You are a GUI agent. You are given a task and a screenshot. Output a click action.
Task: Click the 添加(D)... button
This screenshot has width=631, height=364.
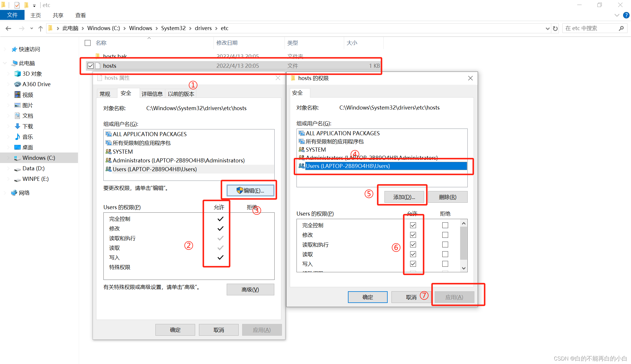(404, 197)
